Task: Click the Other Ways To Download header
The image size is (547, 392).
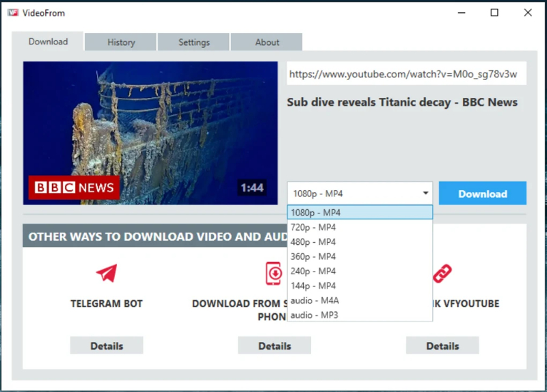Action: pyautogui.click(x=155, y=236)
